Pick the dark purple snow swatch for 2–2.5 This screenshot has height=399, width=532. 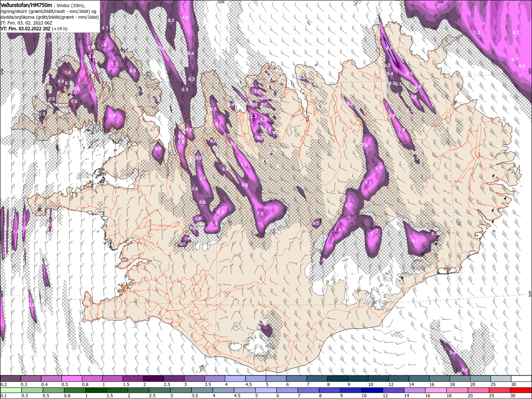click(x=154, y=379)
